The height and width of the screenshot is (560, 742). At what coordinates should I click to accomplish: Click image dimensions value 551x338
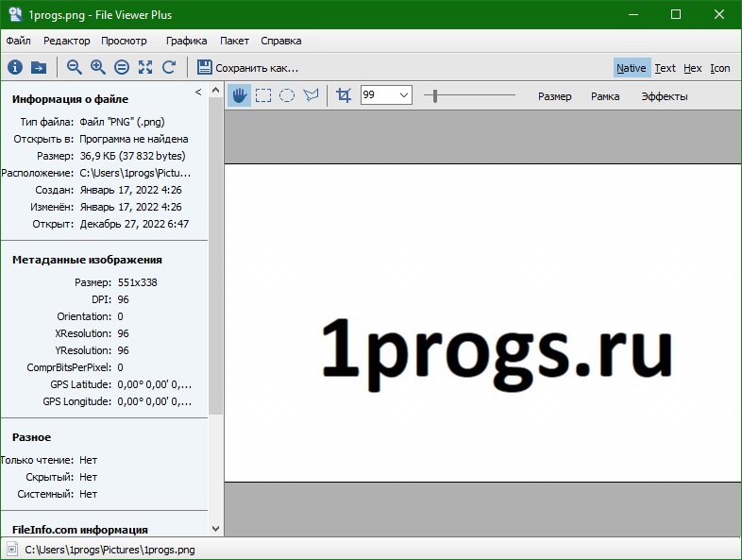tap(137, 282)
